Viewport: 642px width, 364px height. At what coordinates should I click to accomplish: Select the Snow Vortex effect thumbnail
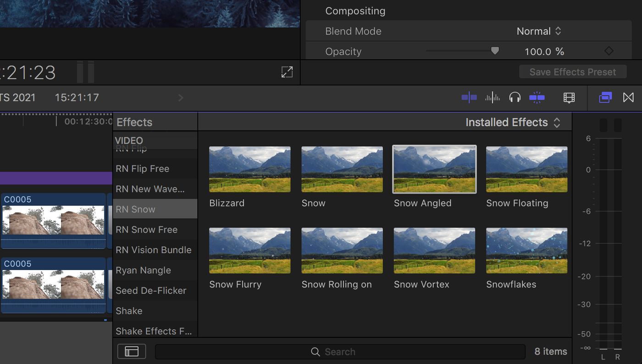434,250
